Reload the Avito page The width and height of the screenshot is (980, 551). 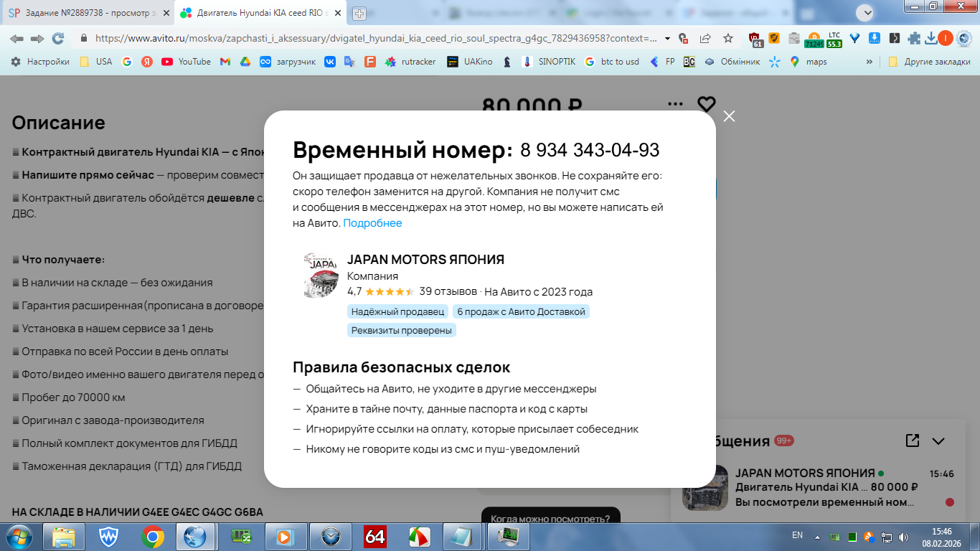[58, 39]
